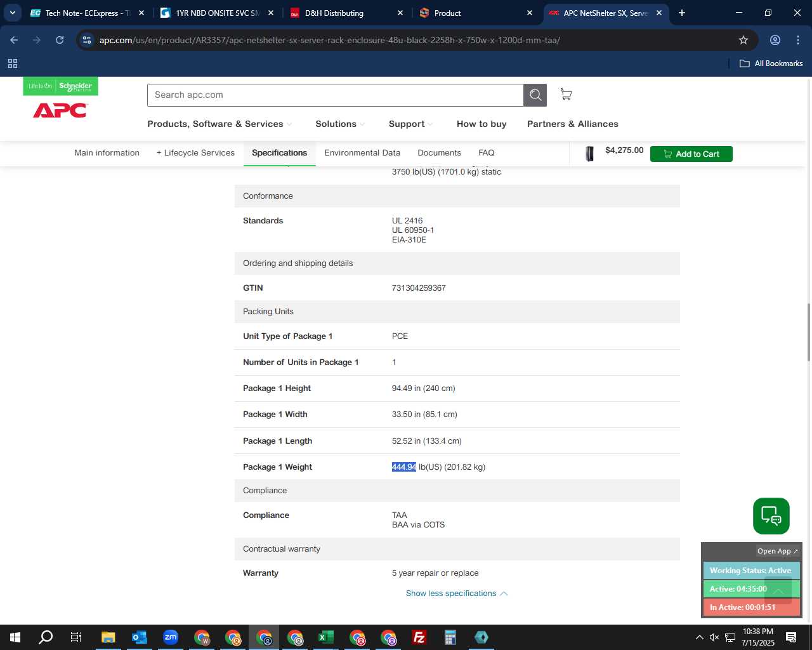Viewport: 812px width, 650px height.
Task: Open FileZilla from the taskbar
Action: coord(419,637)
